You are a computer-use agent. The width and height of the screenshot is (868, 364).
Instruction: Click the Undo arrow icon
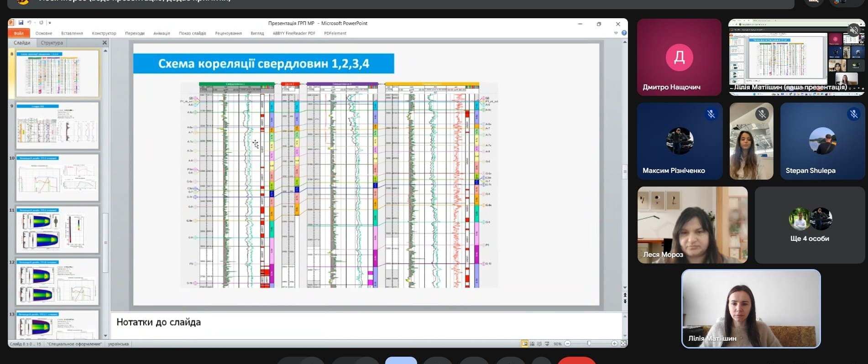click(29, 23)
